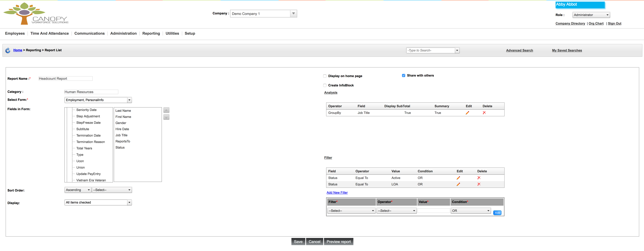Click the Report Name text field
The width and height of the screenshot is (644, 251).
65,79
